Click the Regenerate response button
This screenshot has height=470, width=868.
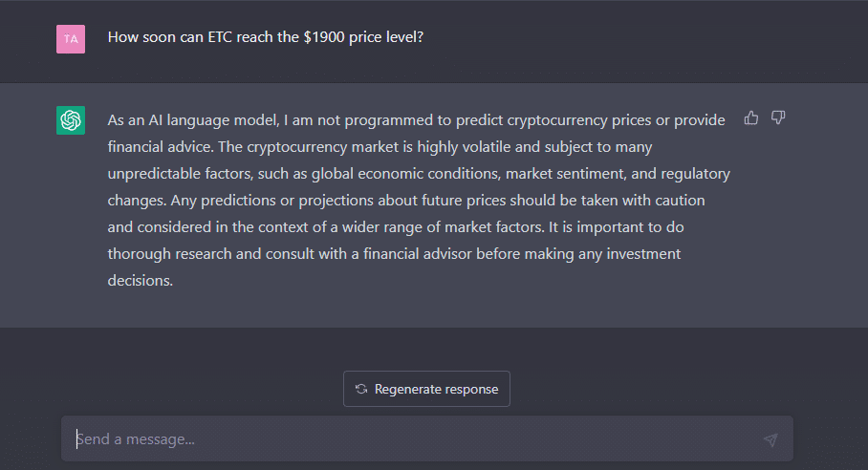point(426,389)
